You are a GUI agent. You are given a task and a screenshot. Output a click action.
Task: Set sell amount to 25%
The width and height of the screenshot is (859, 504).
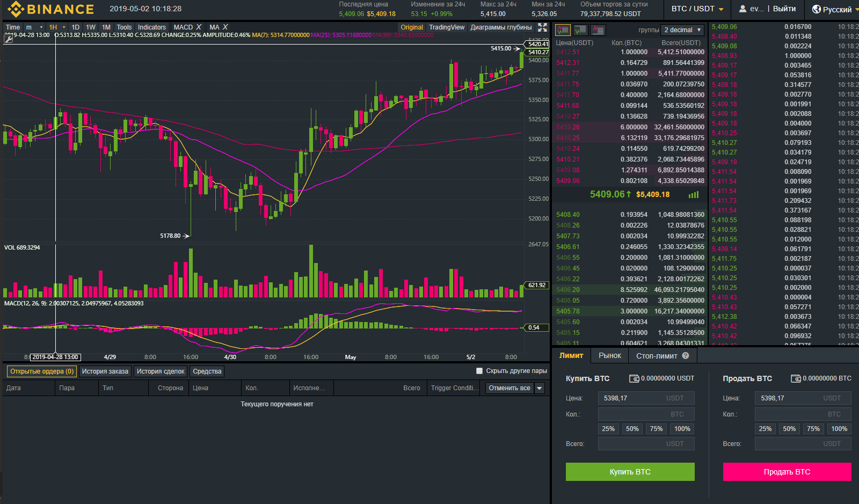pos(765,429)
